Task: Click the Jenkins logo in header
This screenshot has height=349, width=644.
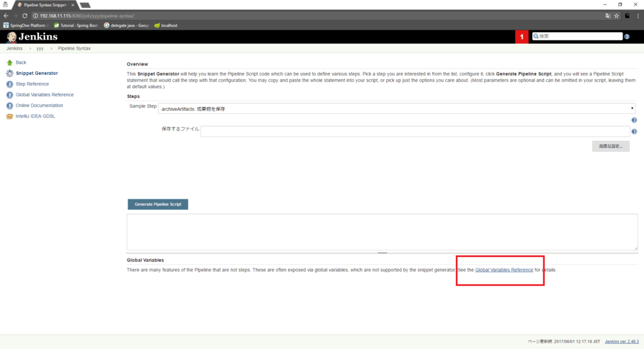Action: pyautogui.click(x=31, y=36)
